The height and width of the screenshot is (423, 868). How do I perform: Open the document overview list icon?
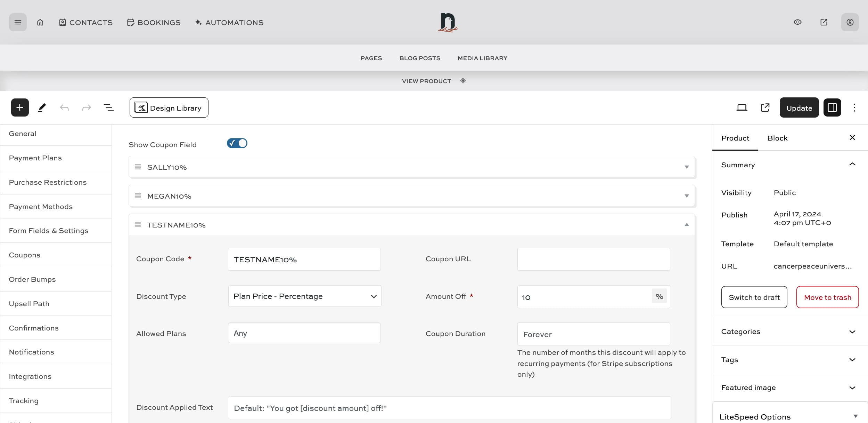pyautogui.click(x=109, y=107)
